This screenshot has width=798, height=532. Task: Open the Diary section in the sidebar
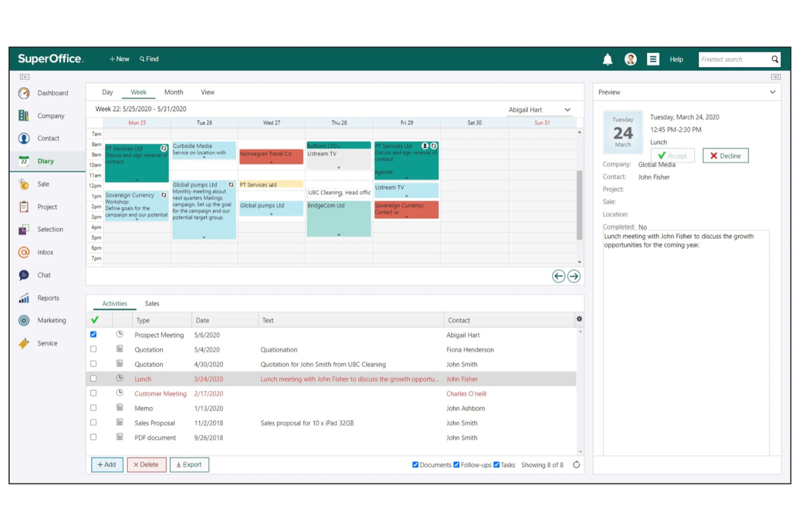point(46,161)
